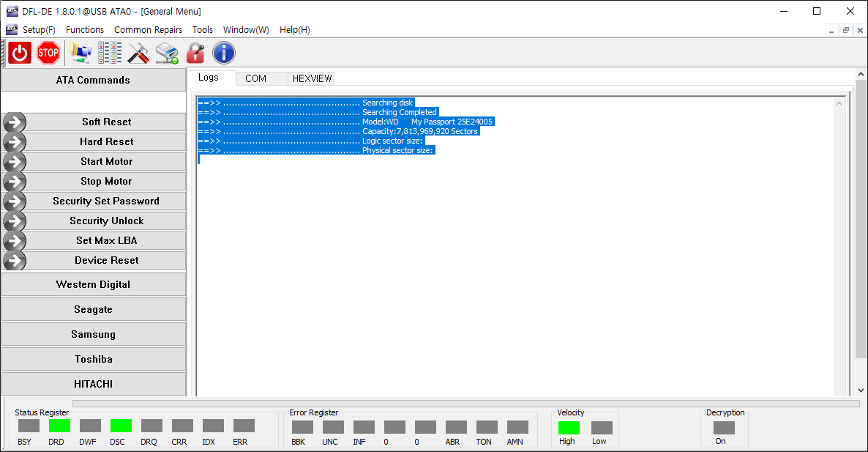Switch to the HEXVIEW tab
Image resolution: width=868 pixels, height=452 pixels.
click(x=313, y=78)
